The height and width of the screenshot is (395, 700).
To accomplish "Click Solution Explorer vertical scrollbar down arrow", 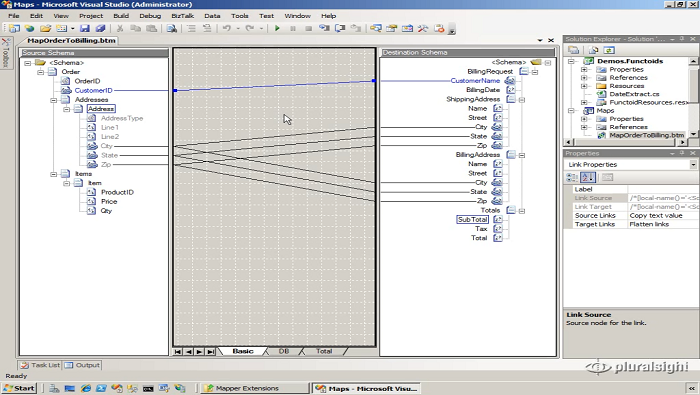I will click(x=693, y=134).
